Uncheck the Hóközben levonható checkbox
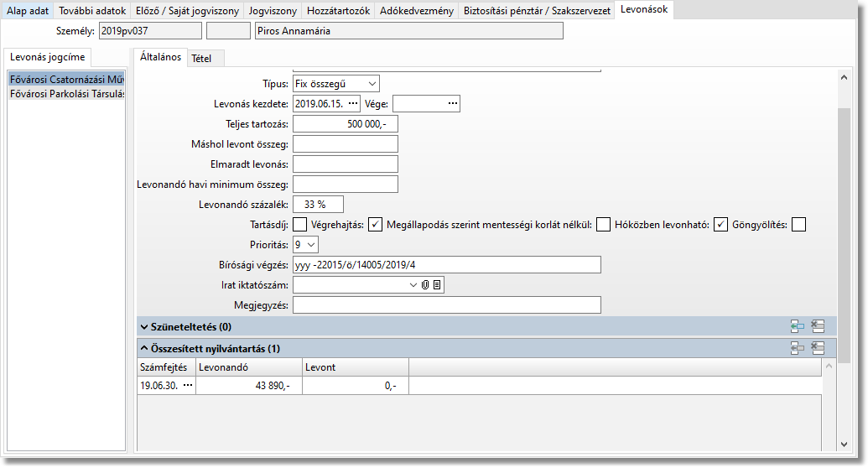Viewport: 868px width, 468px height. click(x=720, y=225)
